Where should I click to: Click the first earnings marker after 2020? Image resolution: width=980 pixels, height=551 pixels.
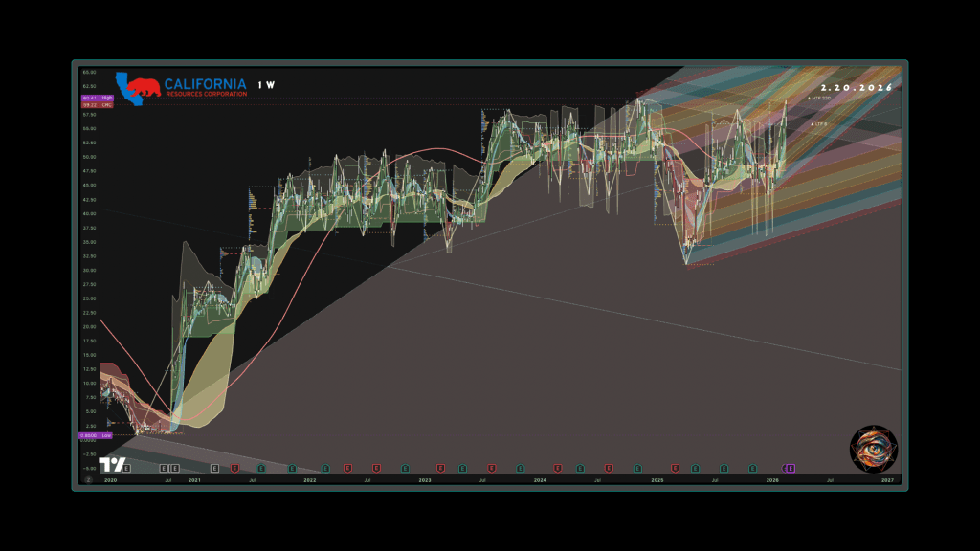coord(126,468)
